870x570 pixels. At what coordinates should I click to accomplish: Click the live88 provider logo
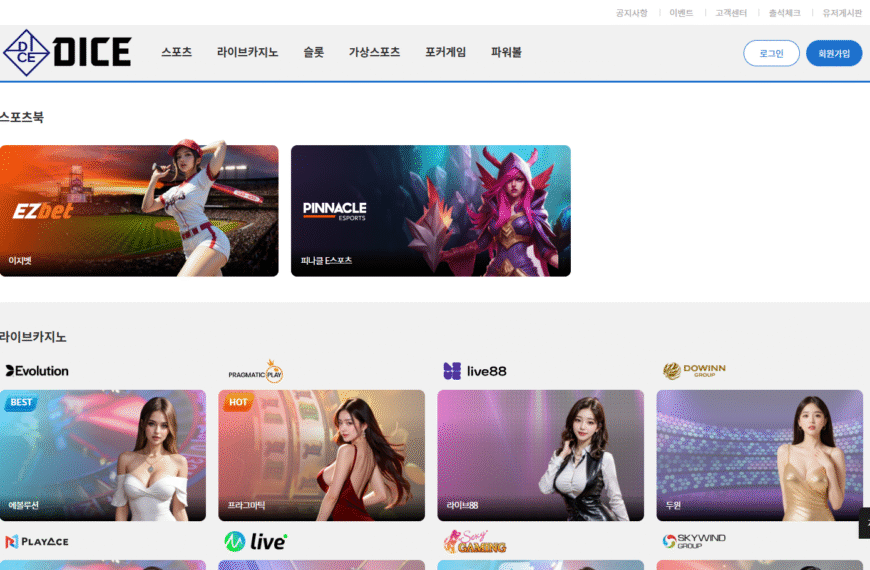tap(475, 371)
